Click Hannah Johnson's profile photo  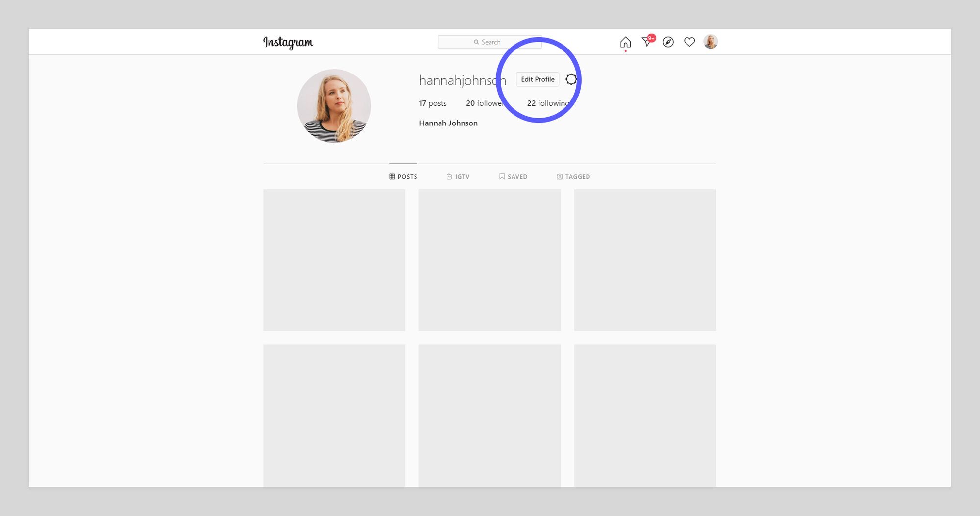(x=334, y=106)
